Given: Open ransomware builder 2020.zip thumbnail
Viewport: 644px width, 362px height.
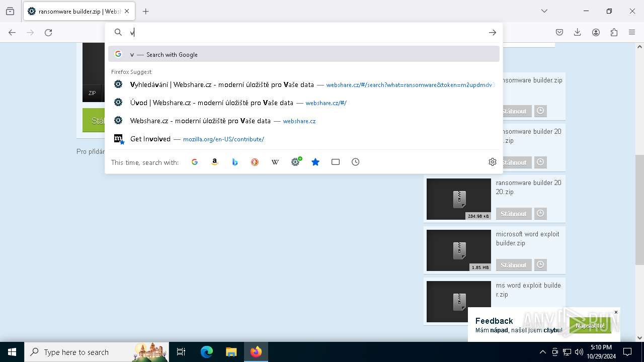Looking at the screenshot, I should point(459,199).
